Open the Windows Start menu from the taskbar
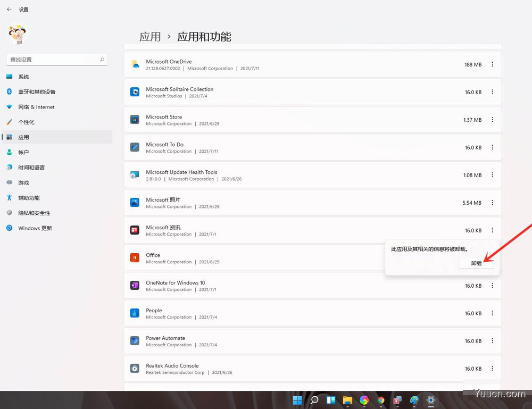Screen dimensions: 532x409 [297, 400]
